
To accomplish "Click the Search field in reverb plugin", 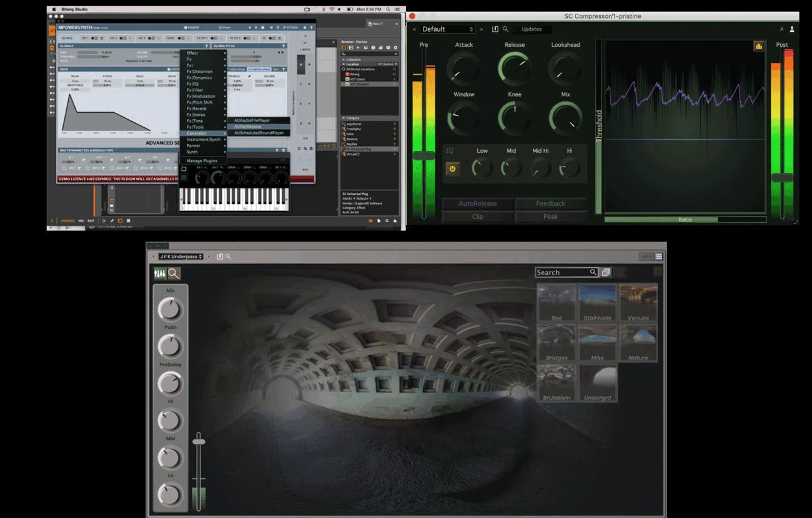I will (x=567, y=273).
